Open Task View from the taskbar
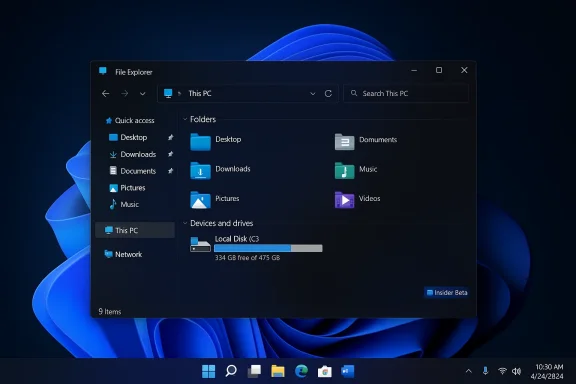Screen dimensions: 576x384 (254, 371)
